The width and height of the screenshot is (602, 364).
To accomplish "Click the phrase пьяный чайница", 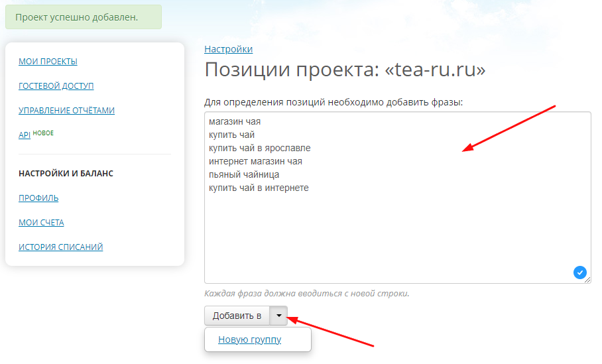I will (x=244, y=174).
